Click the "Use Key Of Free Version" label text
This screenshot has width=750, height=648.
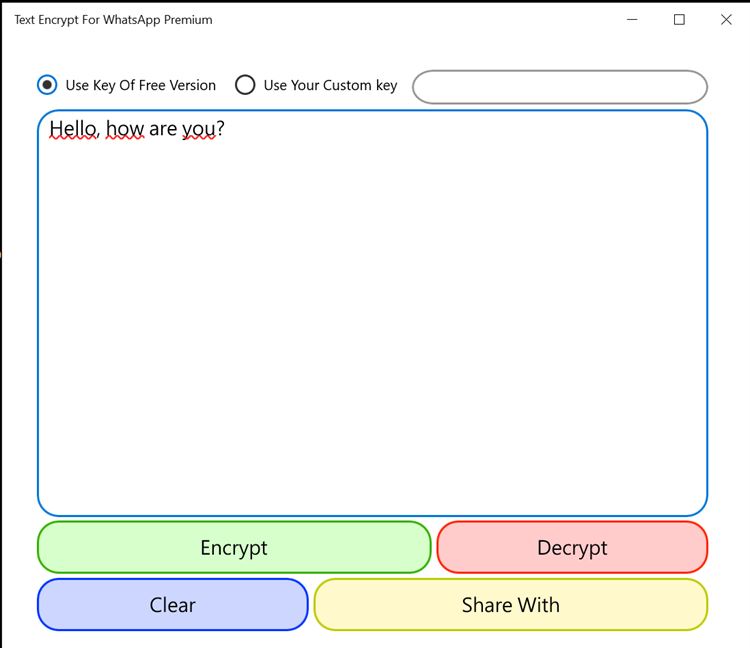(140, 85)
